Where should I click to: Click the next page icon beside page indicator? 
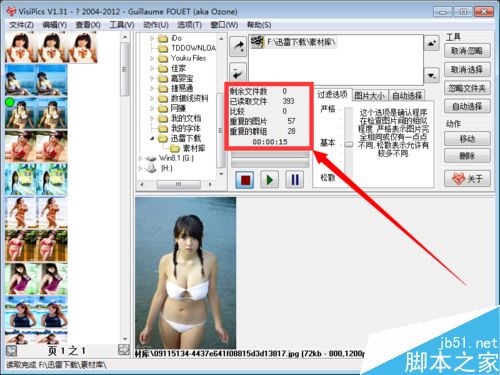124,350
